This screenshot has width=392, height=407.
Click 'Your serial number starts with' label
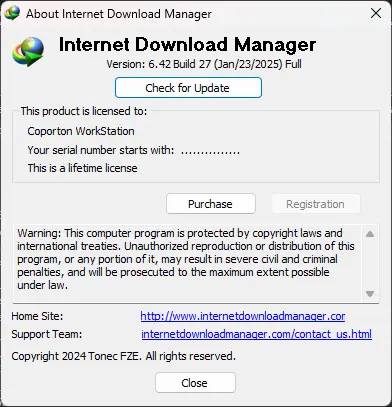pyautogui.click(x=101, y=150)
